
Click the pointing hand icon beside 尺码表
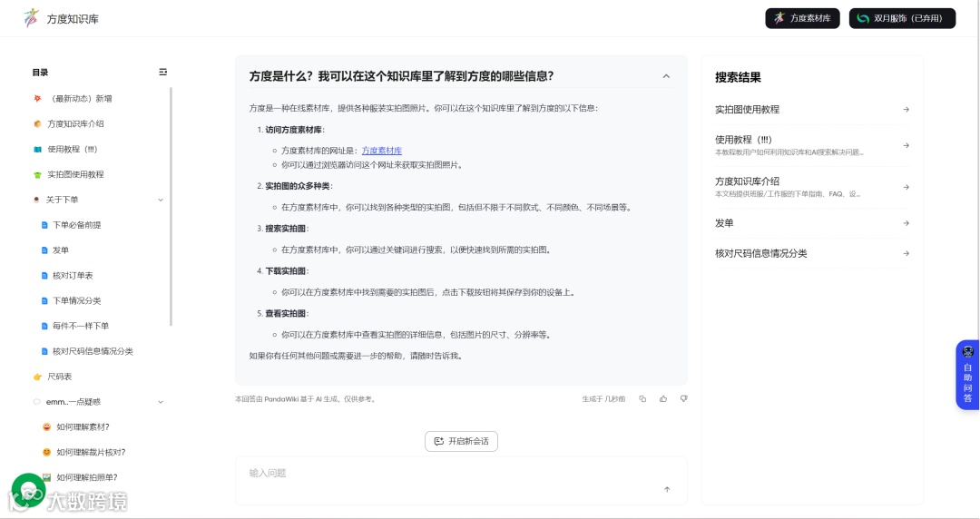click(37, 377)
